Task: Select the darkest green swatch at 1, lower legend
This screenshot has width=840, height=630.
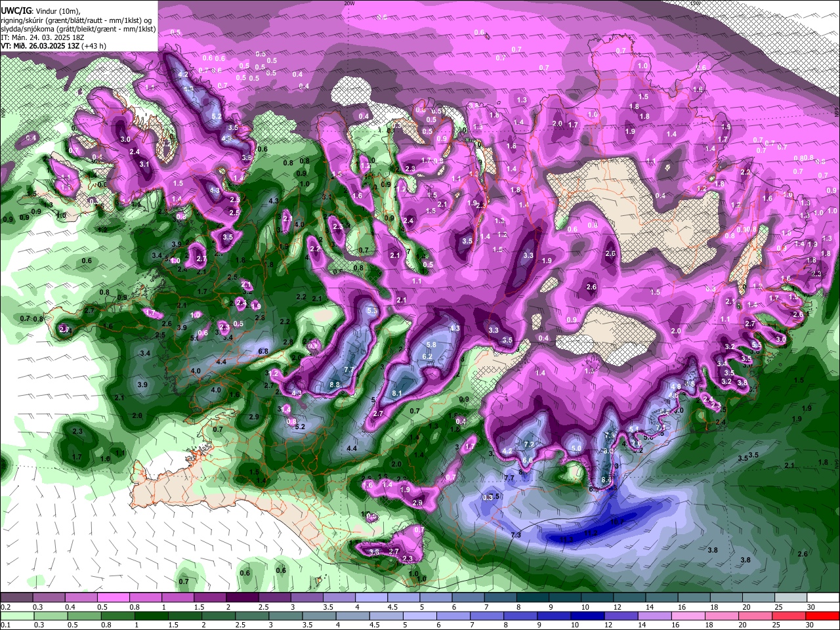Action: [x=152, y=616]
